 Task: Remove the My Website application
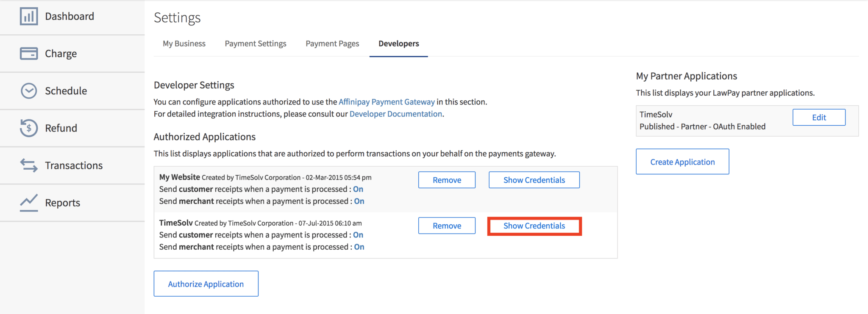click(x=447, y=180)
